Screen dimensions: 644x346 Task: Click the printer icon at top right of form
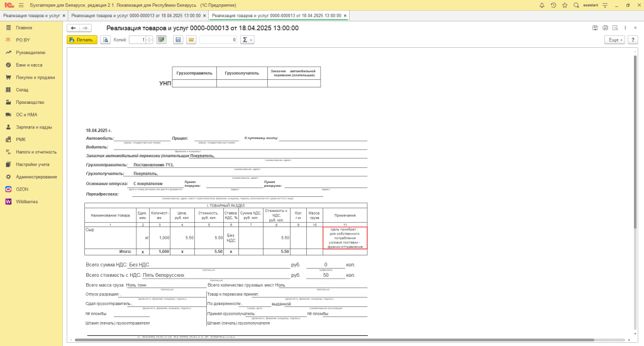tap(605, 28)
